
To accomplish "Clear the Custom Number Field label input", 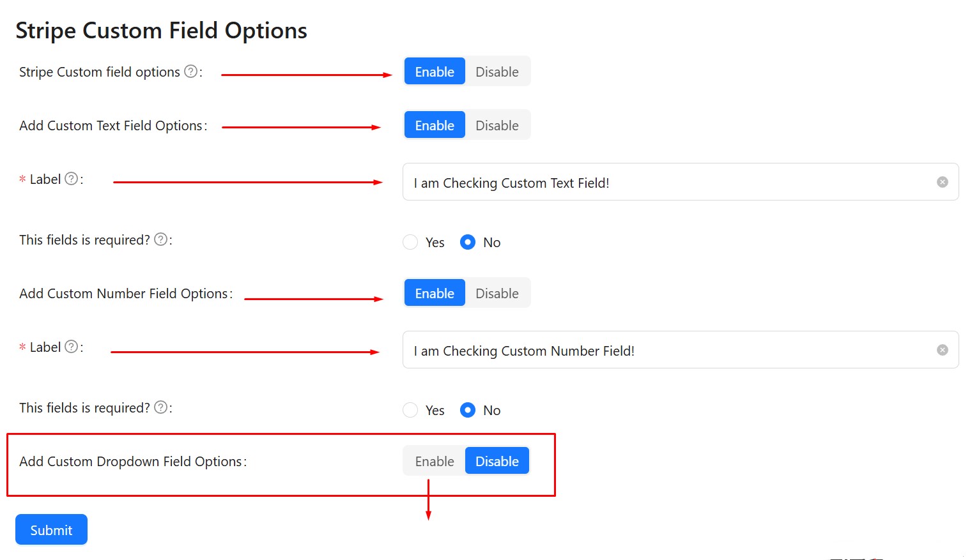I will point(942,350).
